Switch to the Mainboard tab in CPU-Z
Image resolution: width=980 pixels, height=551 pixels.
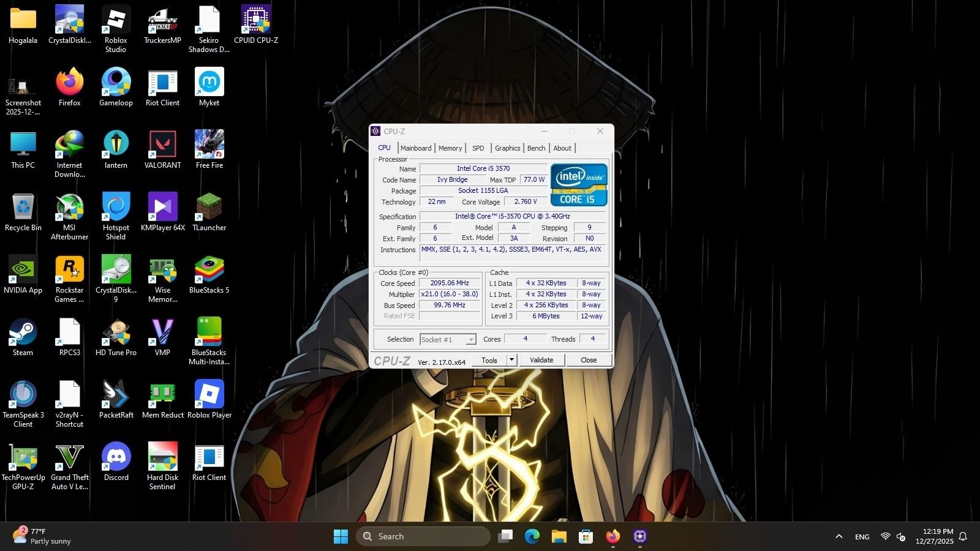coord(416,148)
